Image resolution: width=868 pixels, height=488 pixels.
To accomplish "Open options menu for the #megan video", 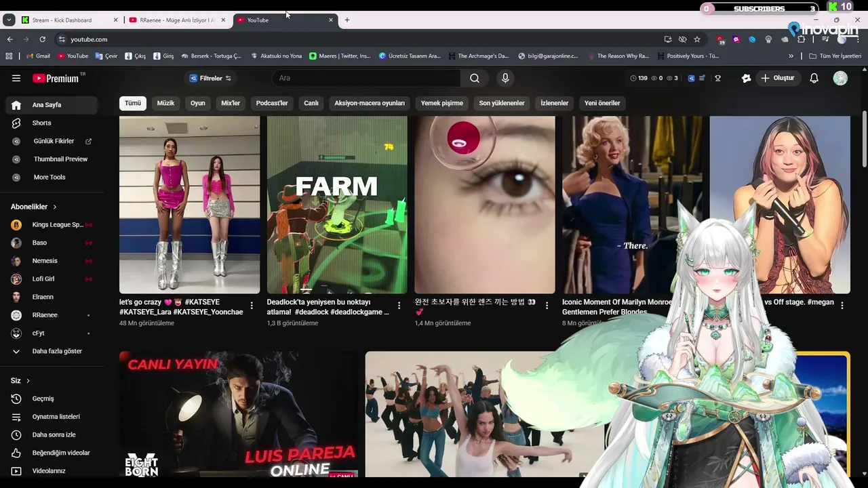I will (842, 306).
